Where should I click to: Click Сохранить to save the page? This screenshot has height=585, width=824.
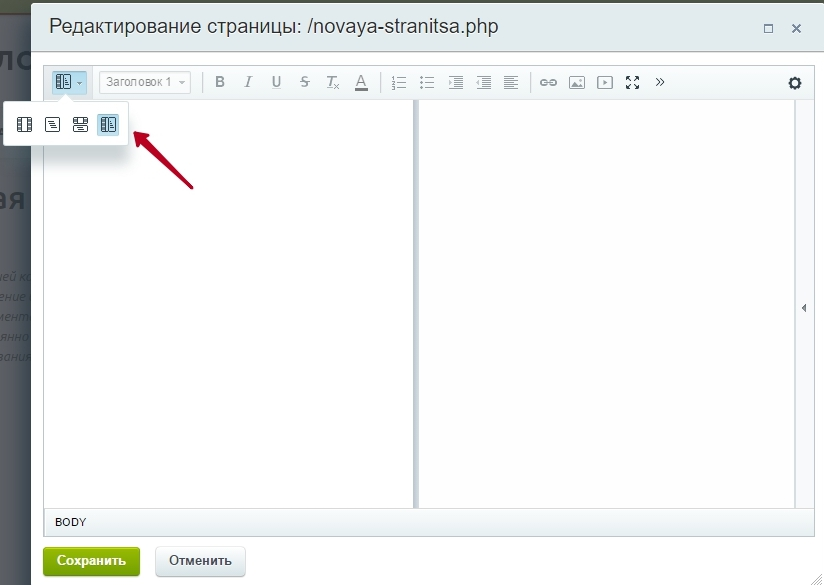pos(91,561)
